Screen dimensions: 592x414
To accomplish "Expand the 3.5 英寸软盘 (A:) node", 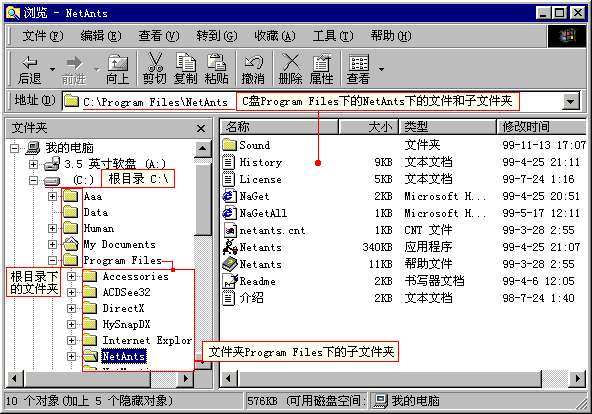I will click(x=33, y=164).
